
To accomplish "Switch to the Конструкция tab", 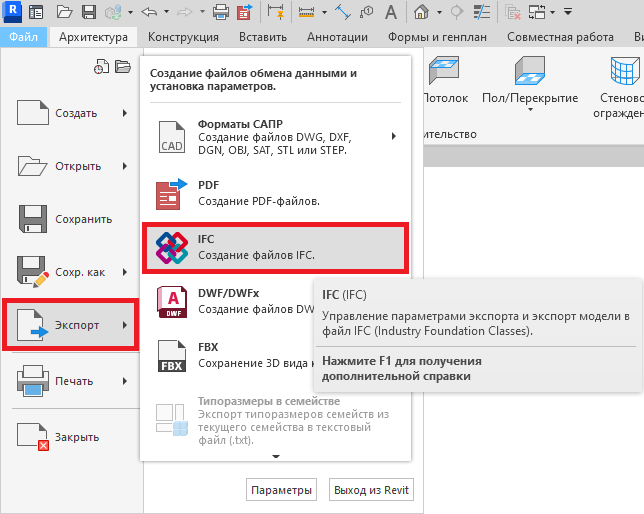I will point(183,37).
